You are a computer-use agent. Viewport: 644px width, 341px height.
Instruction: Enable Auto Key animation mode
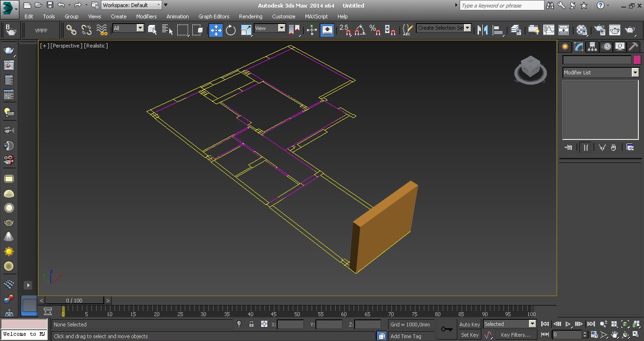[470, 324]
